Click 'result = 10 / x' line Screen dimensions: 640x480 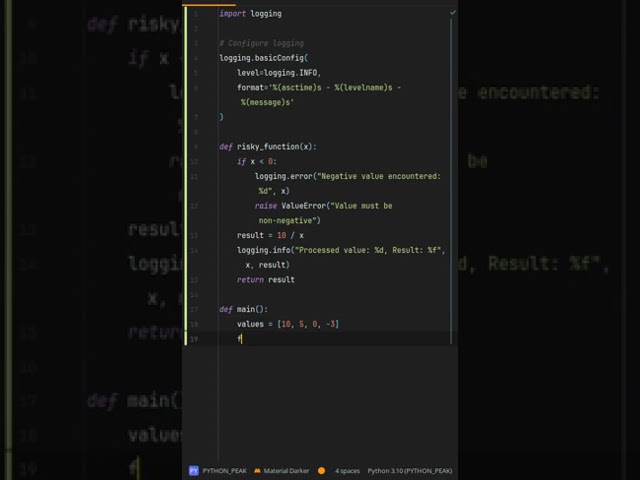tap(270, 235)
